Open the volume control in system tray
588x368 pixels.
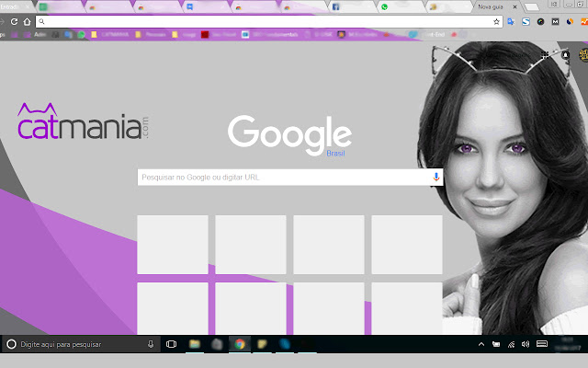(526, 344)
